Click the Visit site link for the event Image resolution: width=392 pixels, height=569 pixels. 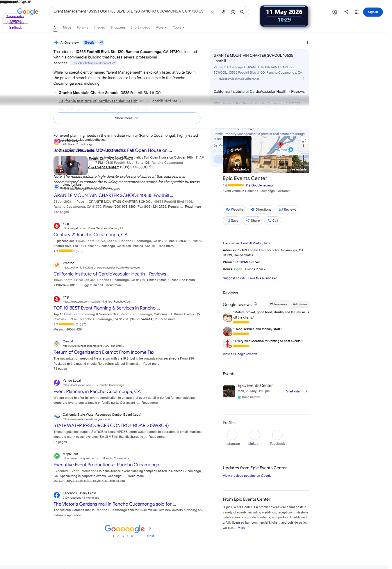pos(293,391)
